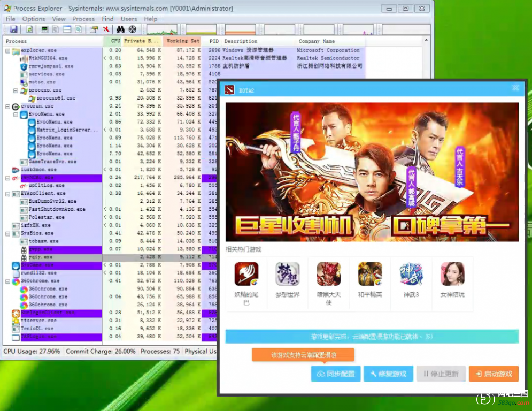The image size is (532, 411).
Task: Open the Process menu
Action: (83, 19)
